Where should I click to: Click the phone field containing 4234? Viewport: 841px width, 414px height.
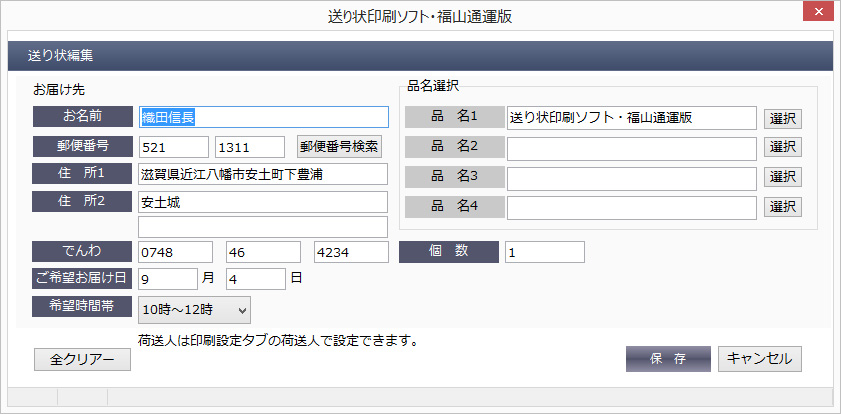(x=351, y=252)
